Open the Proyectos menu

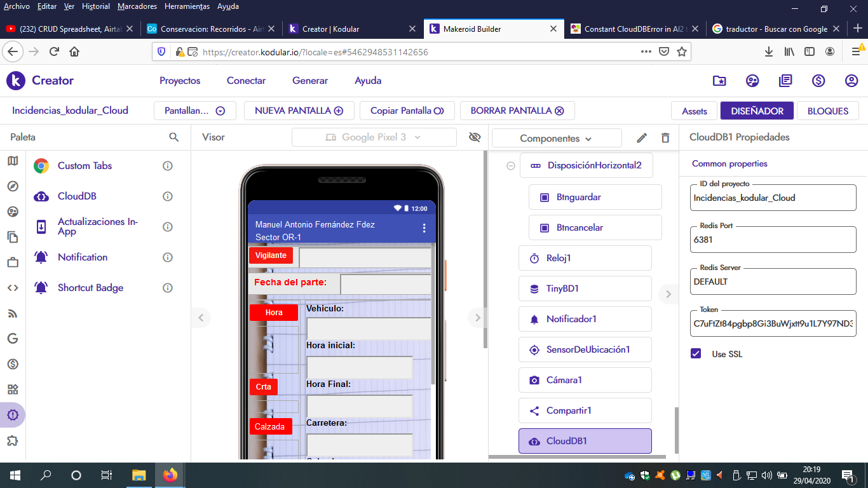[x=180, y=81]
